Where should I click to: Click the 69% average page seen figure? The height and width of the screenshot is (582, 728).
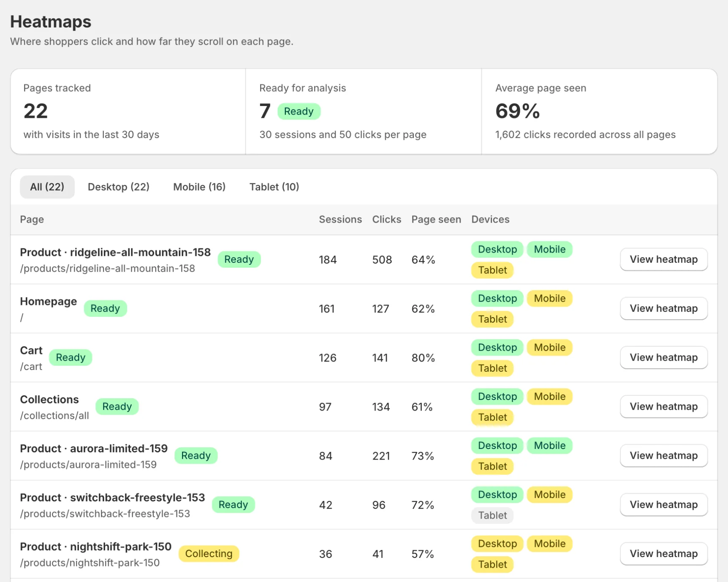518,111
